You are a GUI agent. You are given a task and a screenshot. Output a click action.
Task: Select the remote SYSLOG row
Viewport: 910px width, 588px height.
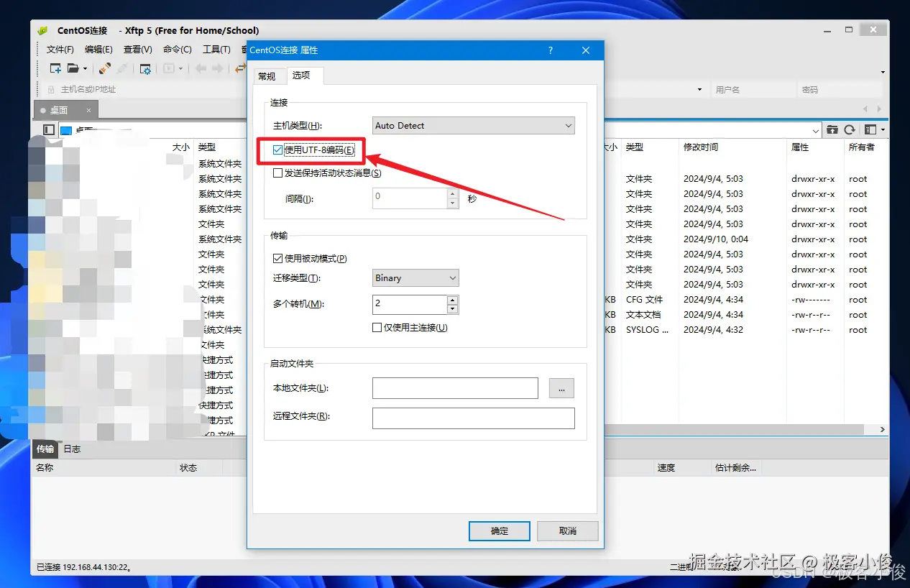(x=746, y=330)
